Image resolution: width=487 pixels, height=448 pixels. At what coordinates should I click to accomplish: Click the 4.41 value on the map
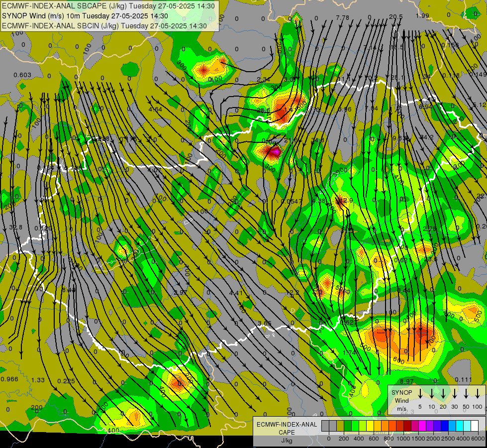(236, 293)
